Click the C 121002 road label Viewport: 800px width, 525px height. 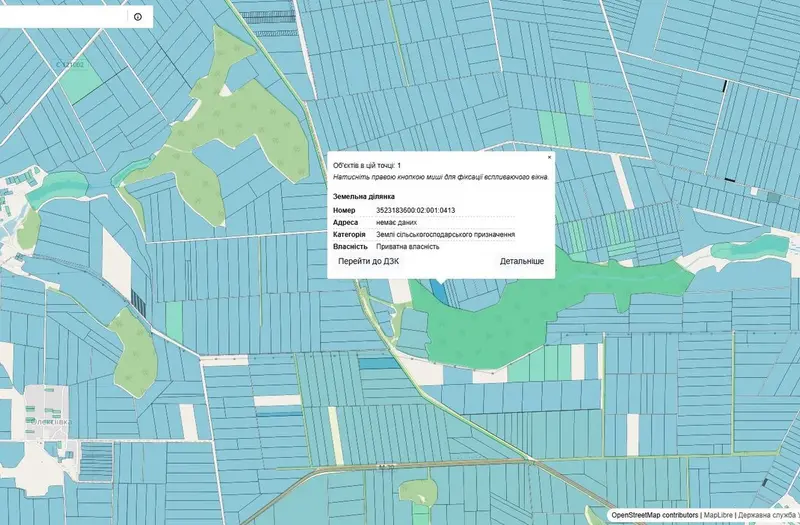click(x=71, y=65)
